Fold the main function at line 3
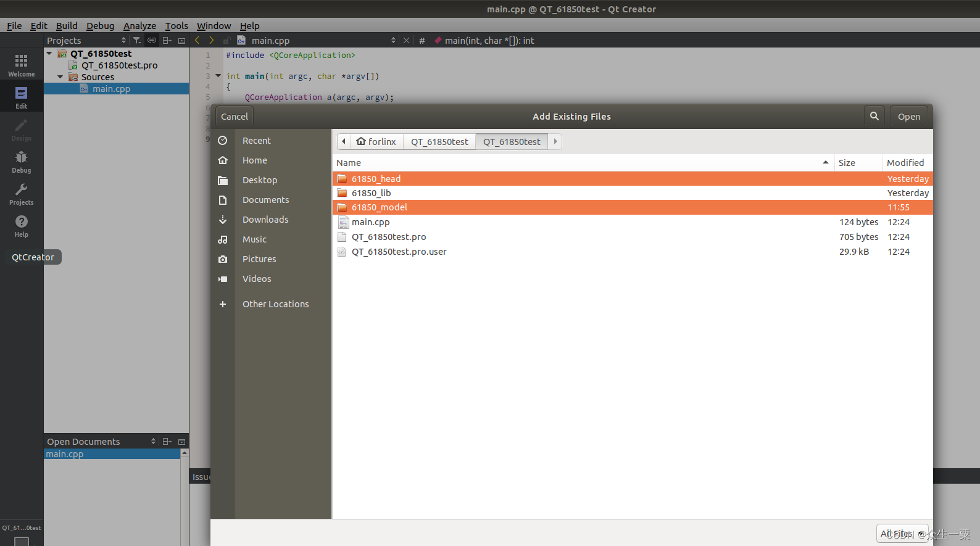The image size is (980, 546). pos(218,76)
